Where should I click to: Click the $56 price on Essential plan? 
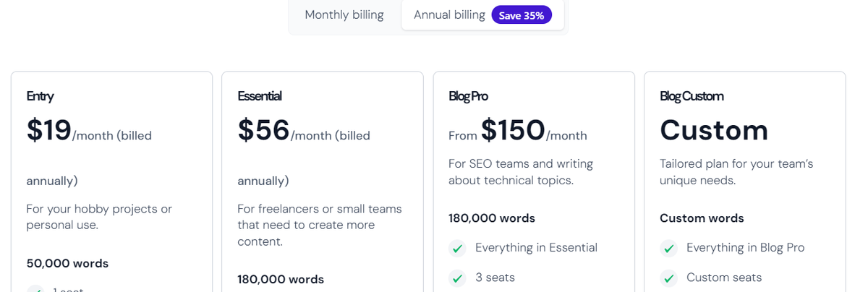click(x=264, y=130)
